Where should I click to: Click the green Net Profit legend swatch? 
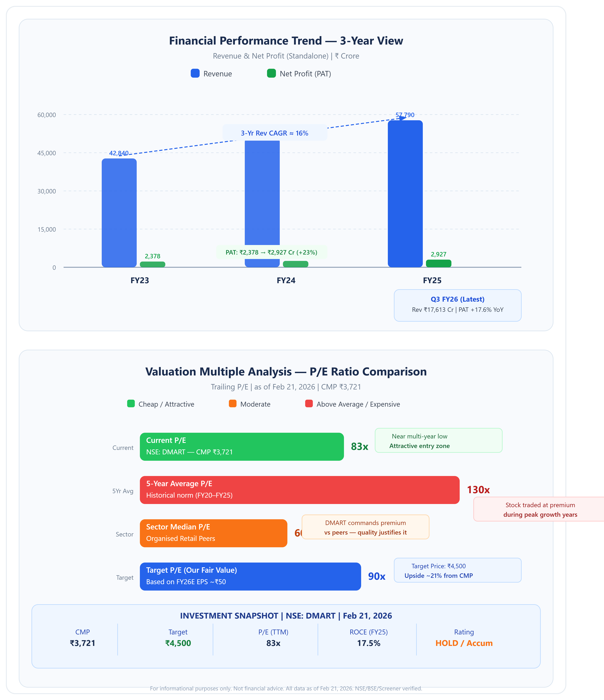tap(271, 73)
